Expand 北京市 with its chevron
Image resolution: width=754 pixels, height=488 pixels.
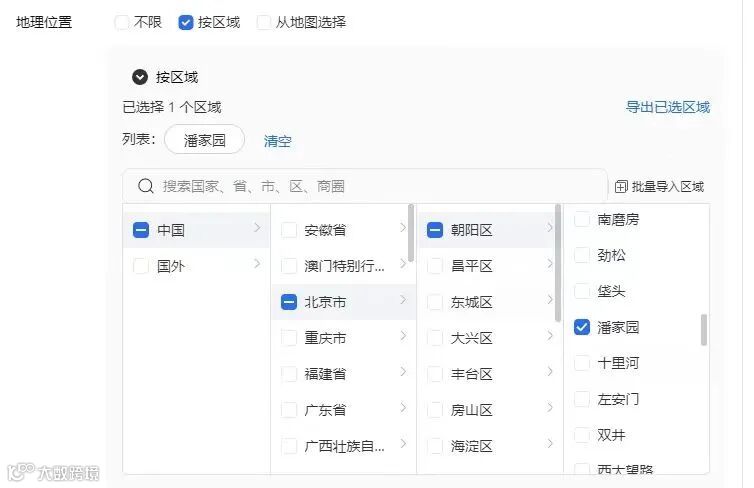[403, 300]
